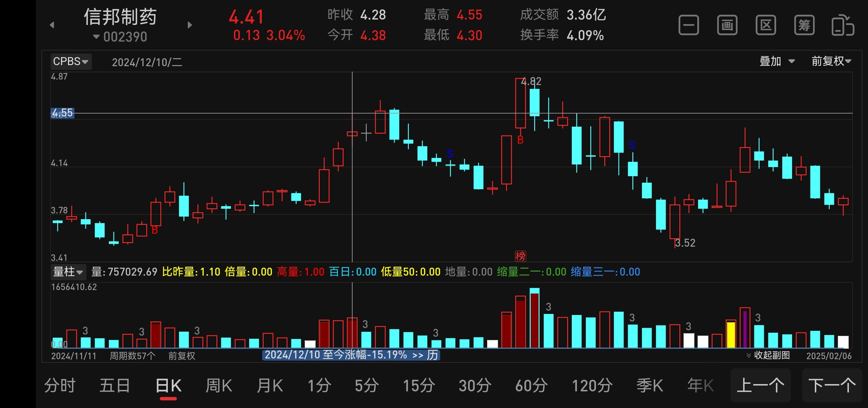Click the 高量:1.00 indicator value
The width and height of the screenshot is (868, 408).
[x=301, y=272]
